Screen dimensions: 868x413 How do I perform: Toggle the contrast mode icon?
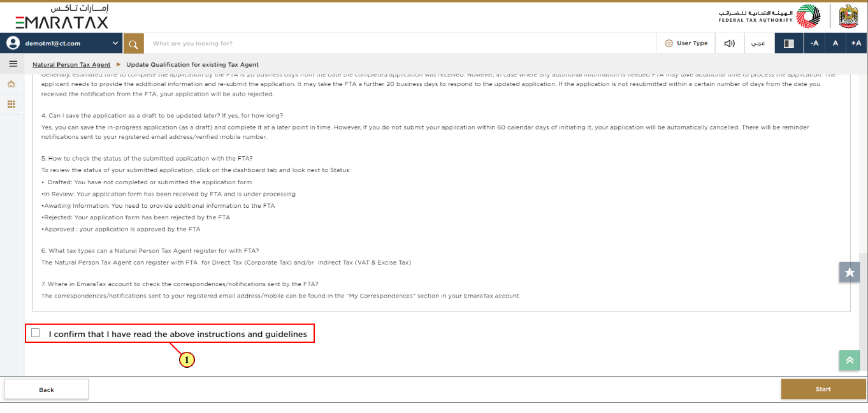pyautogui.click(x=788, y=43)
